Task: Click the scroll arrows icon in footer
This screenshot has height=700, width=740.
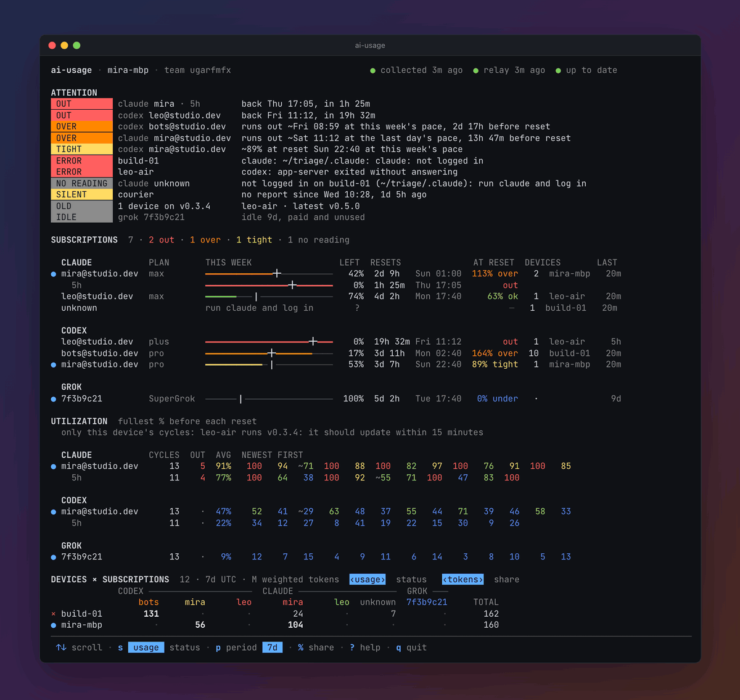Action: [x=61, y=648]
